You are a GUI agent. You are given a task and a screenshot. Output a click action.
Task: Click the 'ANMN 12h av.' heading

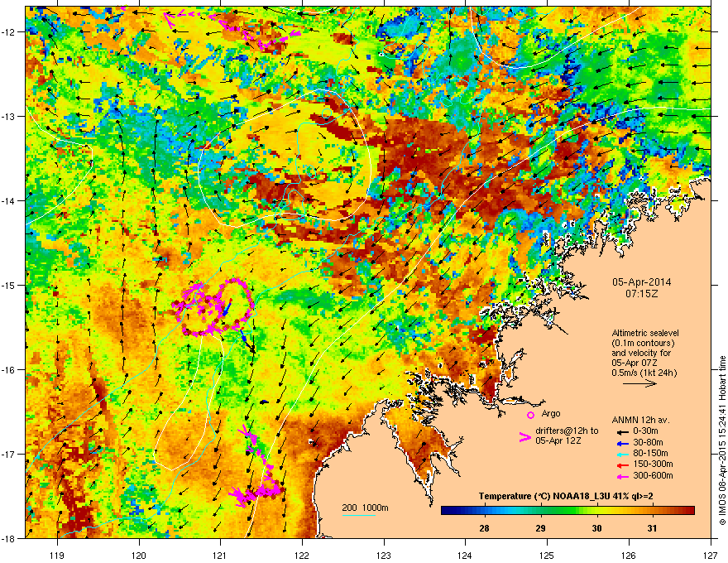pos(640,421)
